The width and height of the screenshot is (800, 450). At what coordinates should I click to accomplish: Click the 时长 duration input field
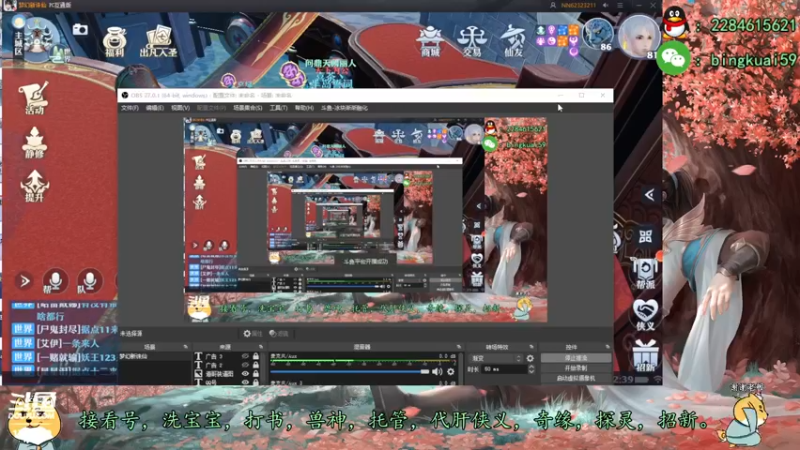point(504,369)
